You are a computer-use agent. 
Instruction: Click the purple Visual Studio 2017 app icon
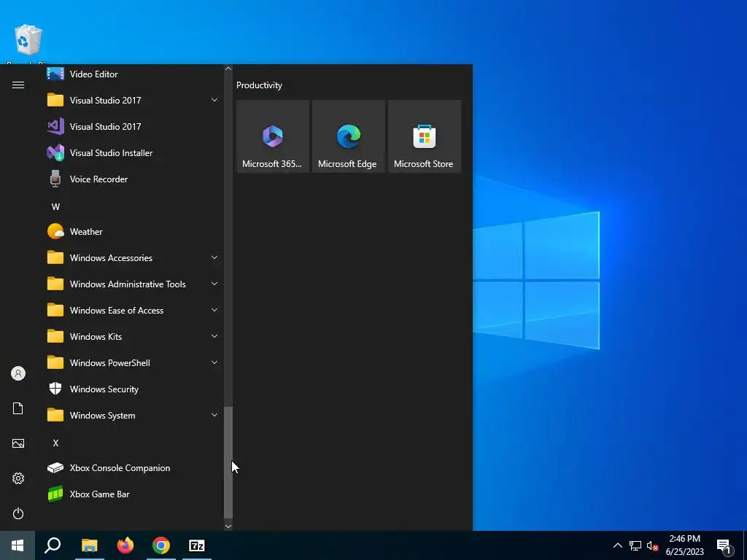pos(55,127)
